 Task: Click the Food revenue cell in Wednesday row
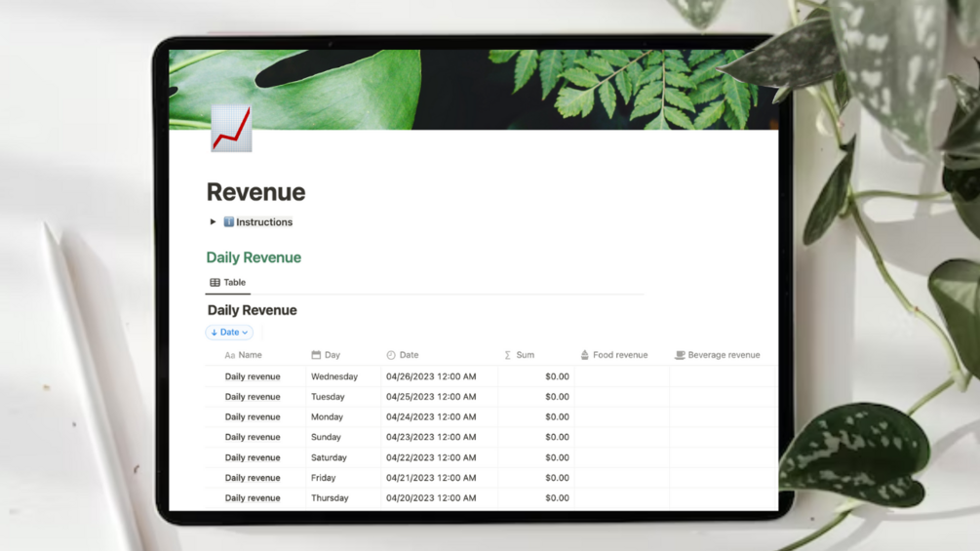coord(622,376)
